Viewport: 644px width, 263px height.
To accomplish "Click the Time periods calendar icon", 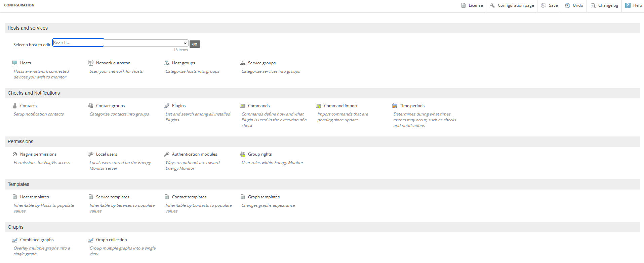I will 395,106.
